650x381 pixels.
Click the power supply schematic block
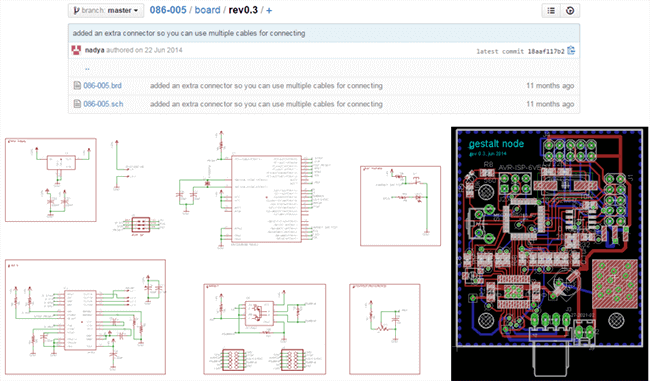51,180
